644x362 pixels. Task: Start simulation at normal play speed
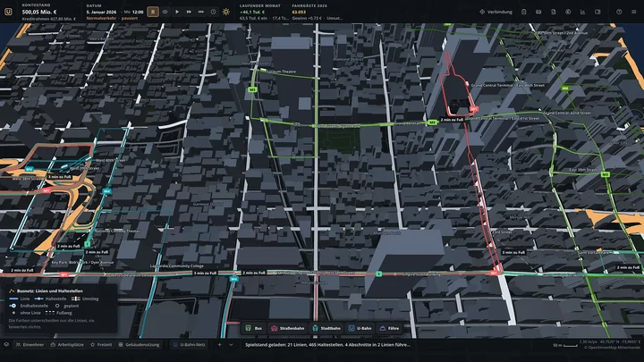click(x=177, y=12)
